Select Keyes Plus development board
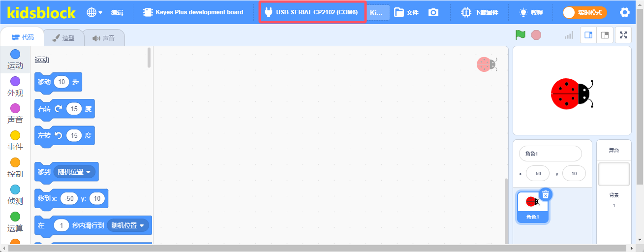This screenshot has height=252, width=644. pos(193,12)
